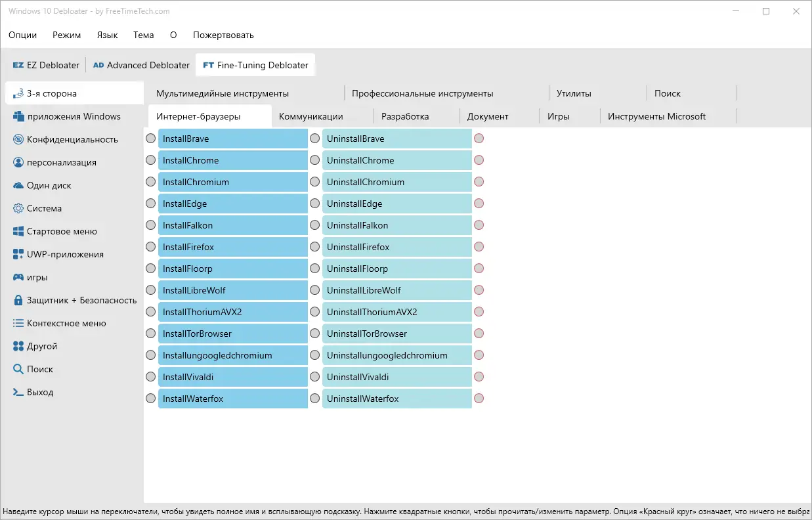Click the UninstallTorBrowser button

396,334
